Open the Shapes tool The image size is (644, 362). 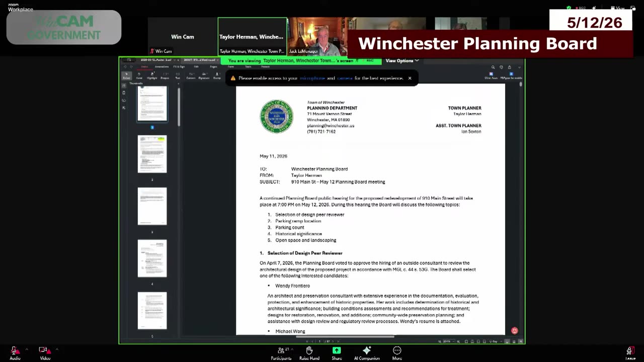pos(165,75)
